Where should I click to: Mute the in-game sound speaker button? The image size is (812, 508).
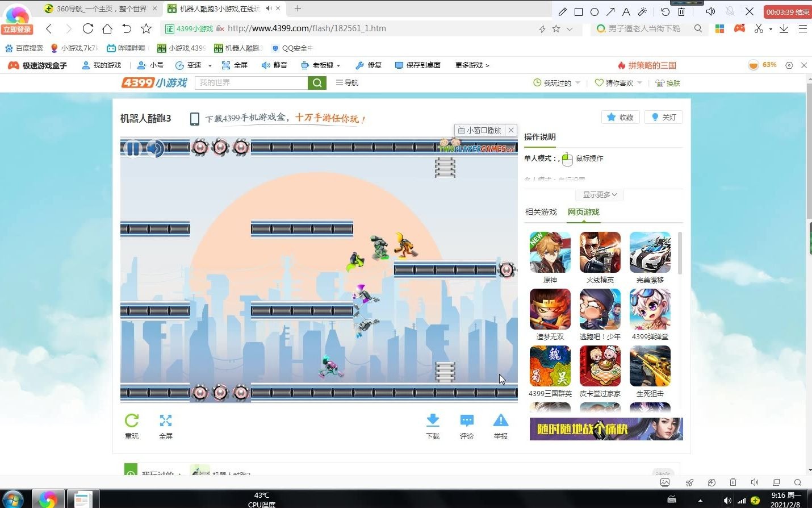tap(155, 149)
